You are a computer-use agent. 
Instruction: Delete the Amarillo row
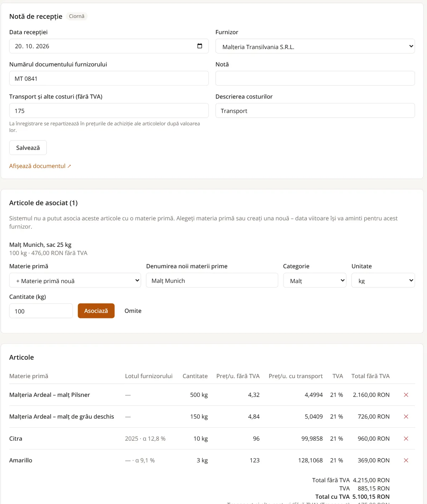point(406,460)
